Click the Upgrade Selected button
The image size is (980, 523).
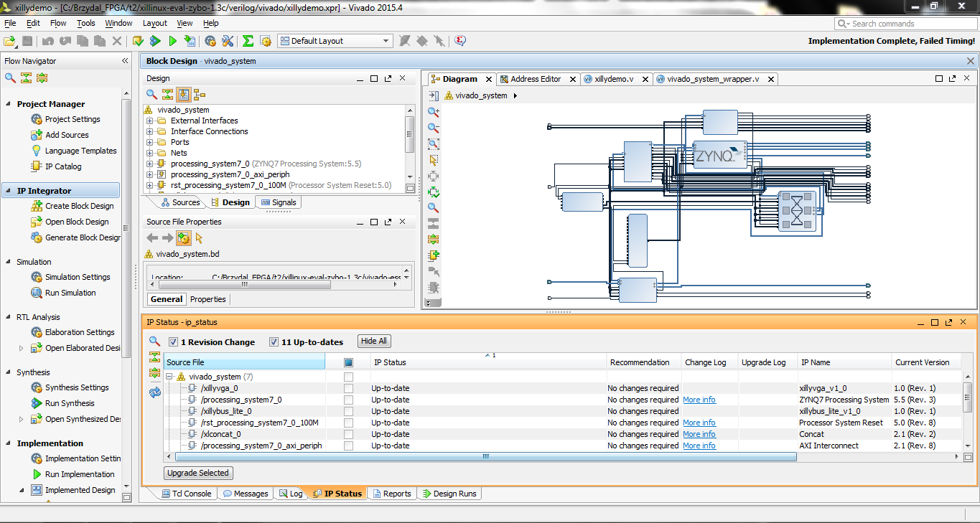pyautogui.click(x=198, y=473)
